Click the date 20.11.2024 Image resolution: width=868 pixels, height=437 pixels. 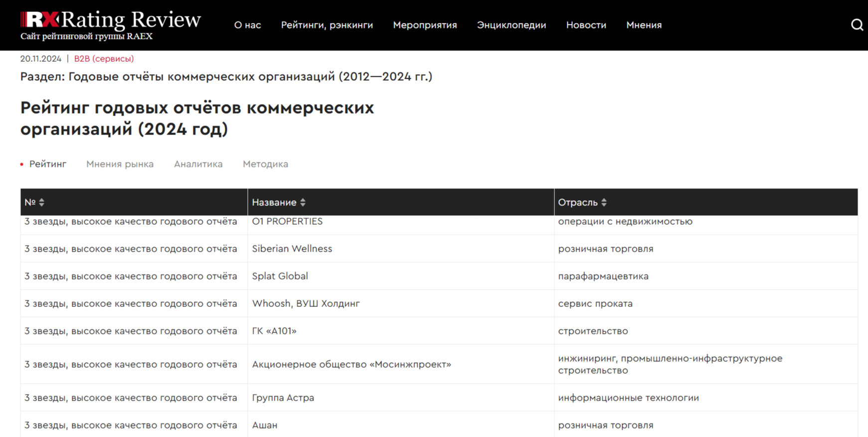41,59
